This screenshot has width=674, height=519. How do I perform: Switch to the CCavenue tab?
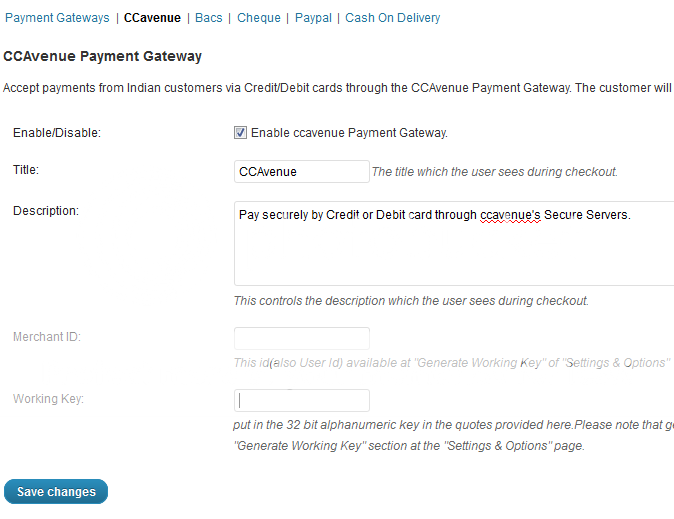pos(151,18)
